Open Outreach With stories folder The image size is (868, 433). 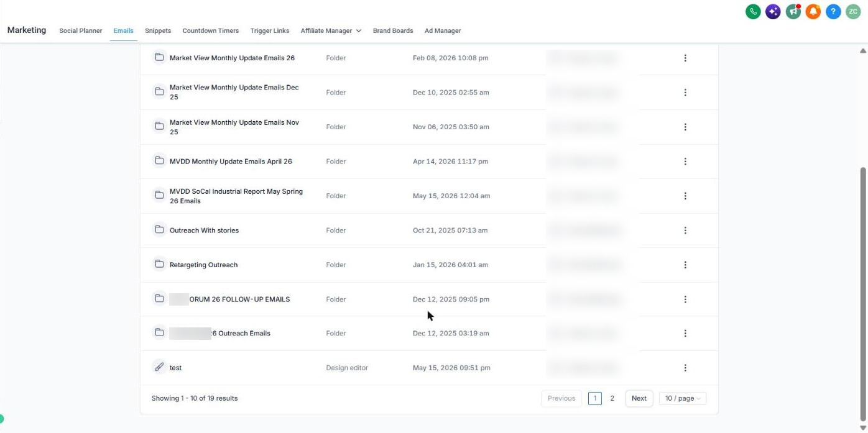pyautogui.click(x=204, y=230)
